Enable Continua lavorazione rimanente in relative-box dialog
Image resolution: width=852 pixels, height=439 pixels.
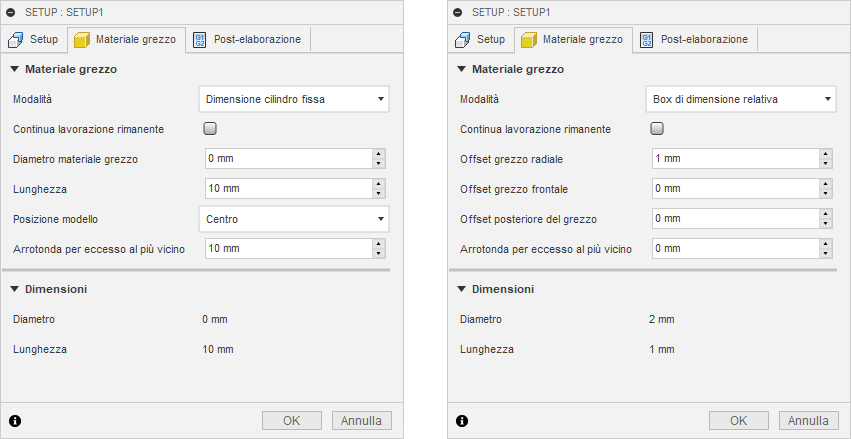pyautogui.click(x=657, y=129)
